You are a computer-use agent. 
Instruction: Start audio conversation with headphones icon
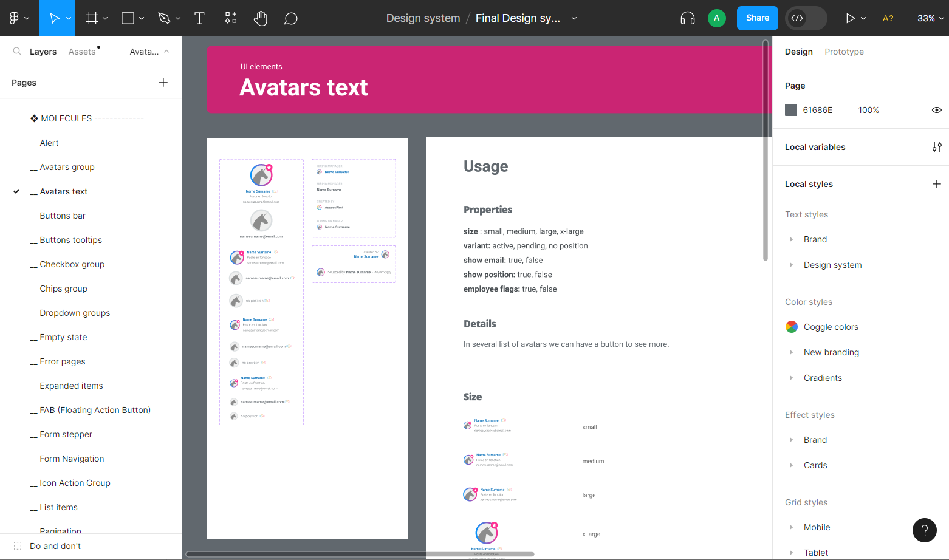(x=688, y=18)
